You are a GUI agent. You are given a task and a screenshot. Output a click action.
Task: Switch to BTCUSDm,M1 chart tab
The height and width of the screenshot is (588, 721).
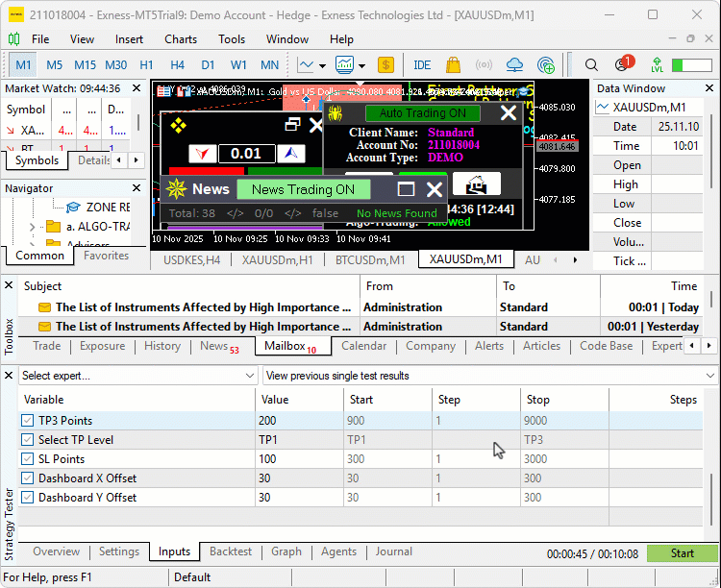[x=370, y=260]
